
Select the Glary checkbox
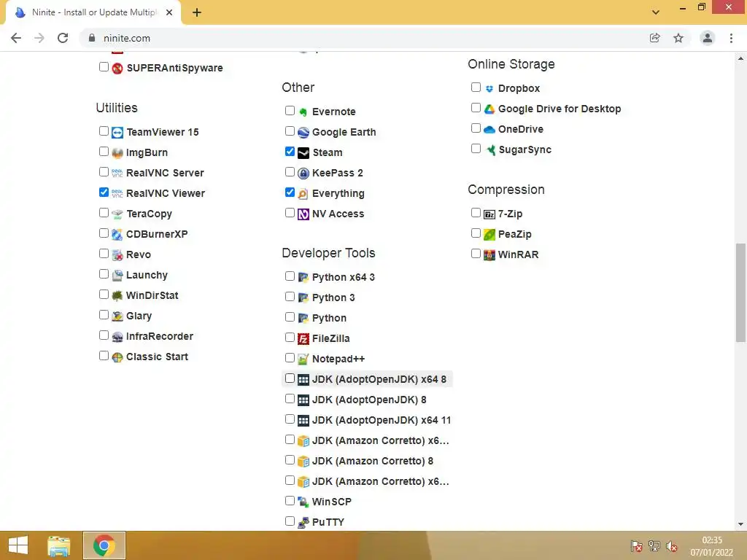coord(104,315)
